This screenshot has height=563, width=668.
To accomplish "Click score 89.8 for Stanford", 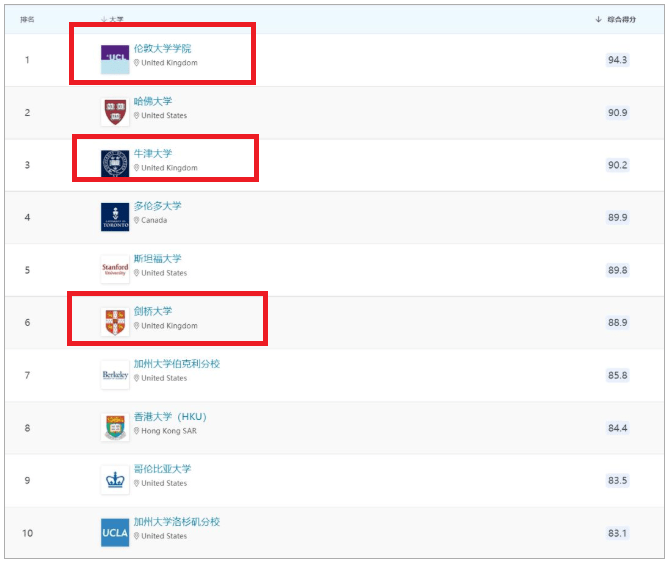I will pos(617,270).
